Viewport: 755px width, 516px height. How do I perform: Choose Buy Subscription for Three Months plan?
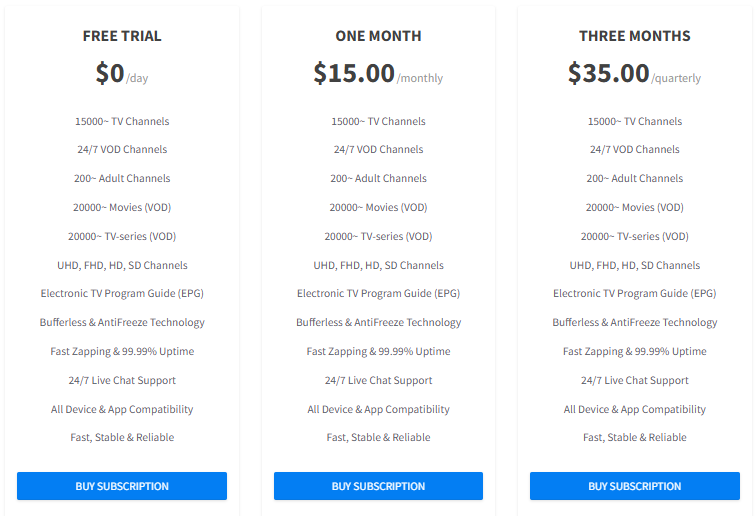coord(635,486)
